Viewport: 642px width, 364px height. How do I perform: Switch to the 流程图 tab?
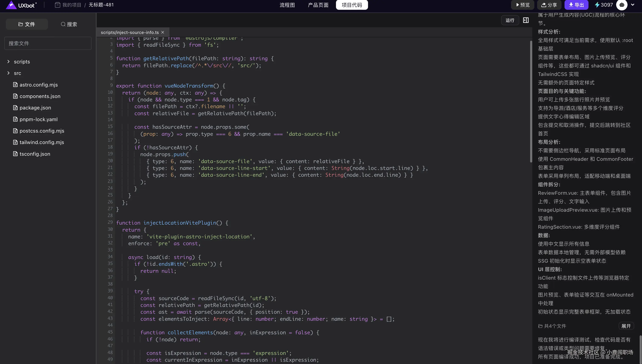pyautogui.click(x=287, y=5)
